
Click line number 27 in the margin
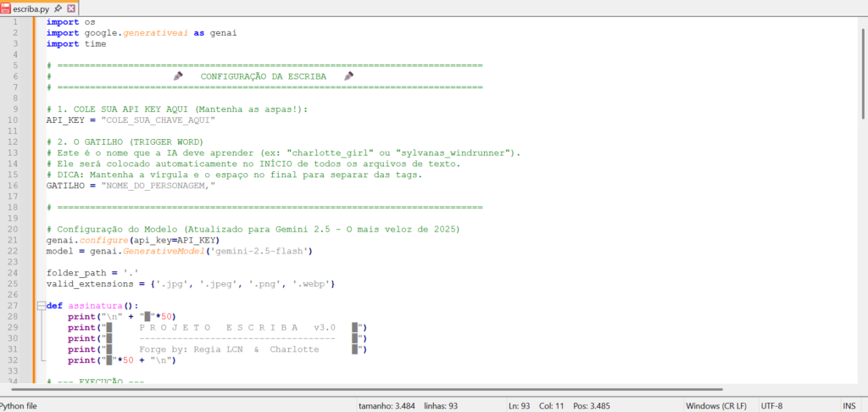pyautogui.click(x=16, y=305)
